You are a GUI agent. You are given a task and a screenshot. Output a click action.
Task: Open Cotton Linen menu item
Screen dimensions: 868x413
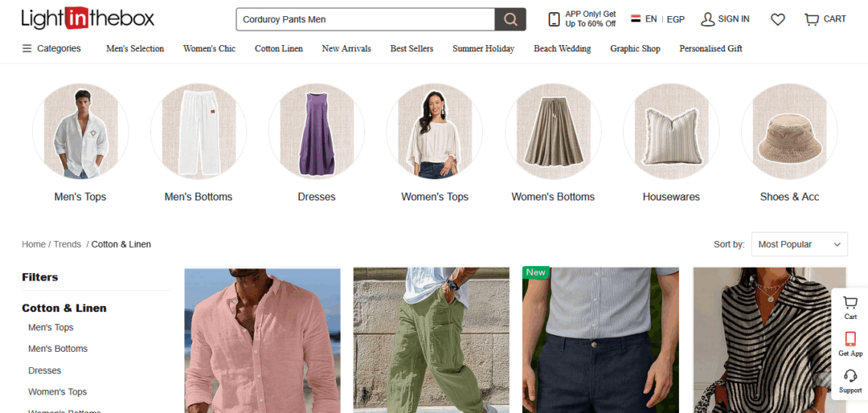click(279, 49)
